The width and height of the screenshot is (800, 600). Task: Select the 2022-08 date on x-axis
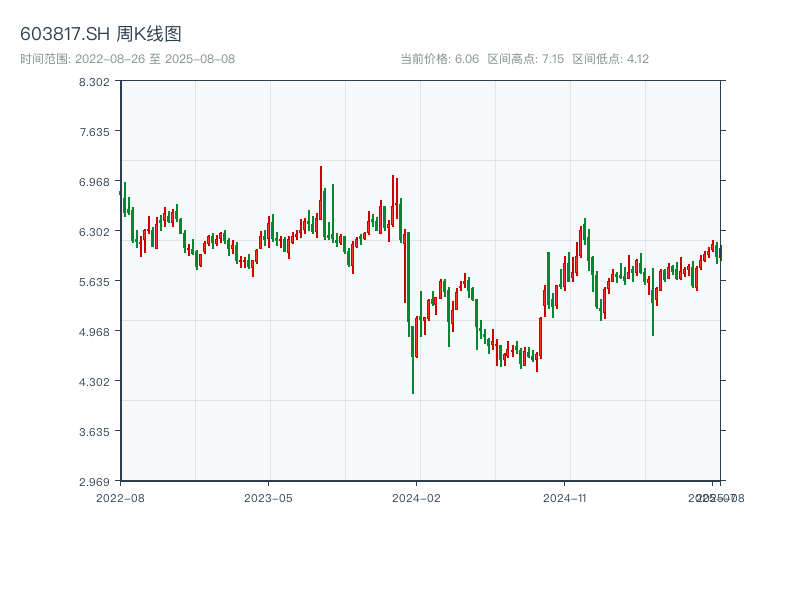click(x=120, y=497)
